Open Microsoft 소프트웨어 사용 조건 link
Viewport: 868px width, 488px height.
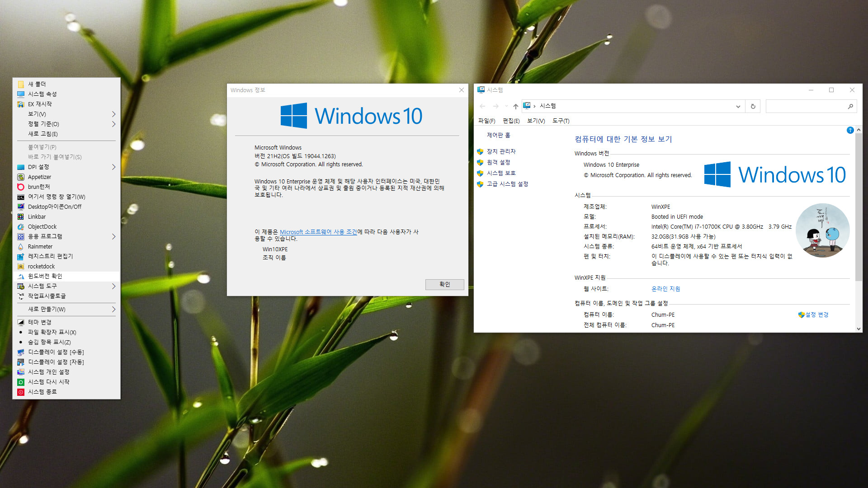click(x=318, y=232)
